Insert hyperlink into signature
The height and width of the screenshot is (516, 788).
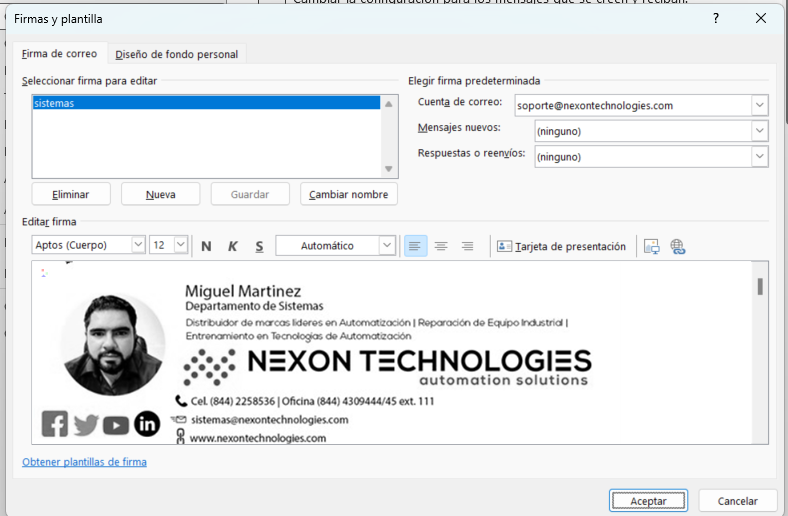point(677,247)
